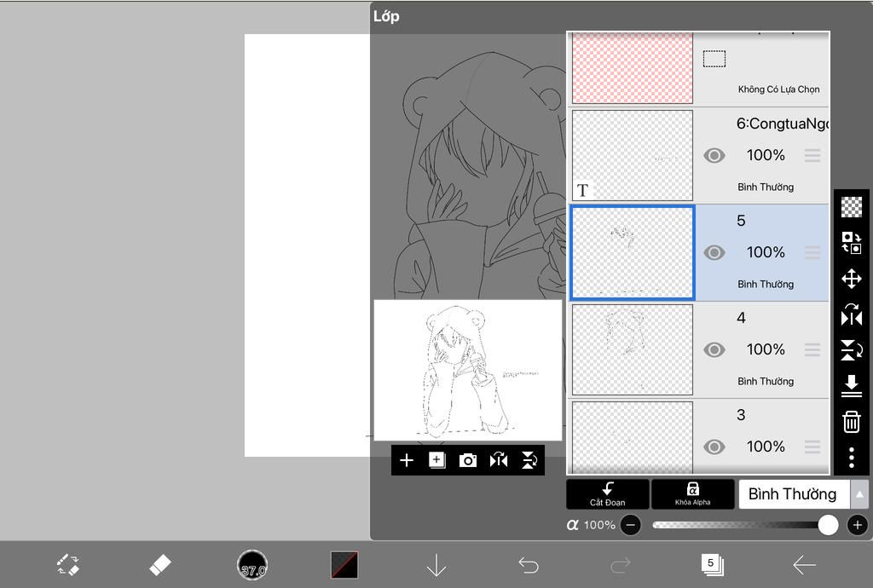Duplicate layer using the copy-plus icon
873x588 pixels.
[x=437, y=460]
